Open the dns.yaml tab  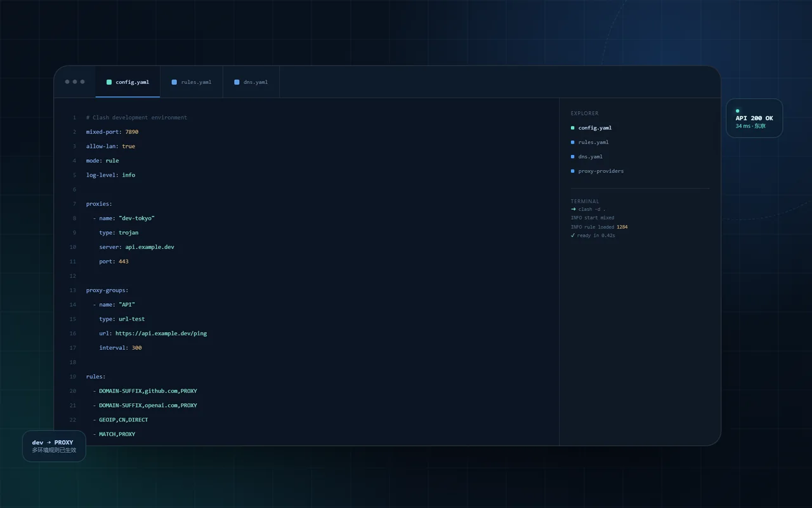(251, 82)
